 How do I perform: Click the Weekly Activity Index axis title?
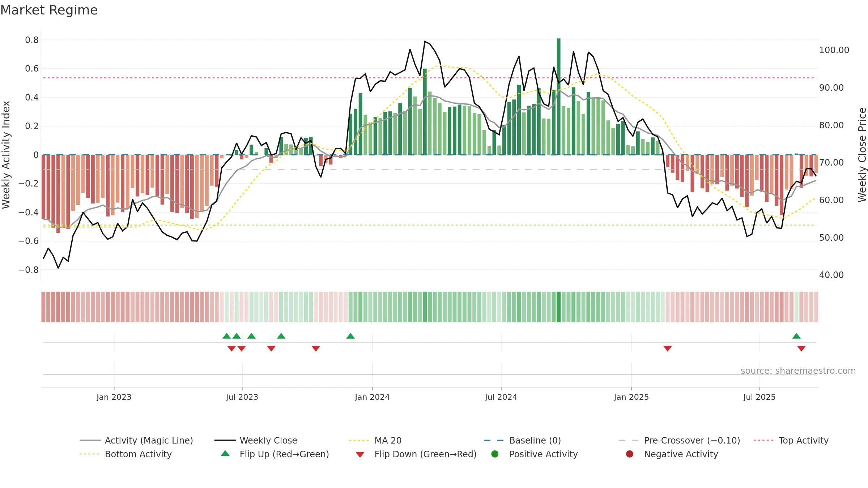point(6,155)
